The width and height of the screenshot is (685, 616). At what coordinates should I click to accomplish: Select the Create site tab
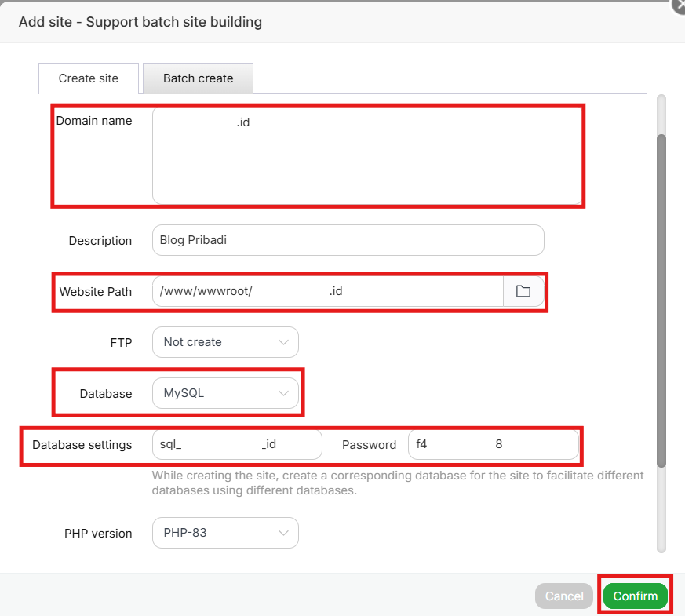pos(88,78)
